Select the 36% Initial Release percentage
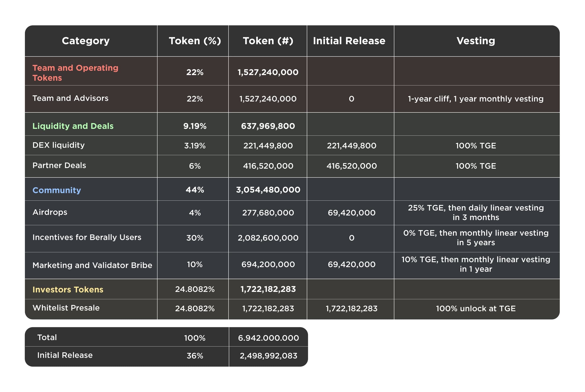This screenshot has width=585, height=392. 193,355
